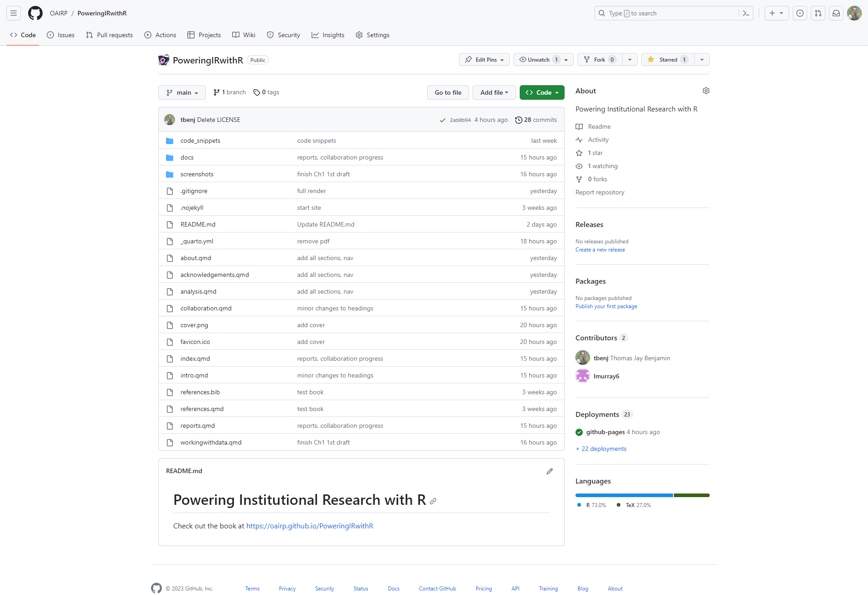Open lmurray6 contributor profile
868x595 pixels.
click(606, 376)
